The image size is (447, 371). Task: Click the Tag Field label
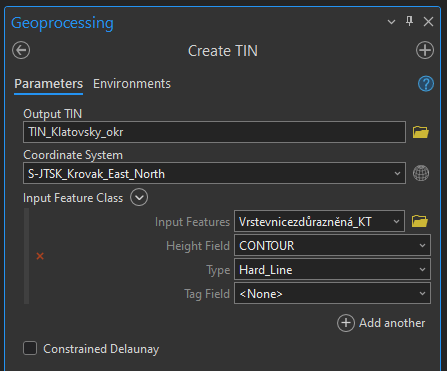tap(207, 294)
